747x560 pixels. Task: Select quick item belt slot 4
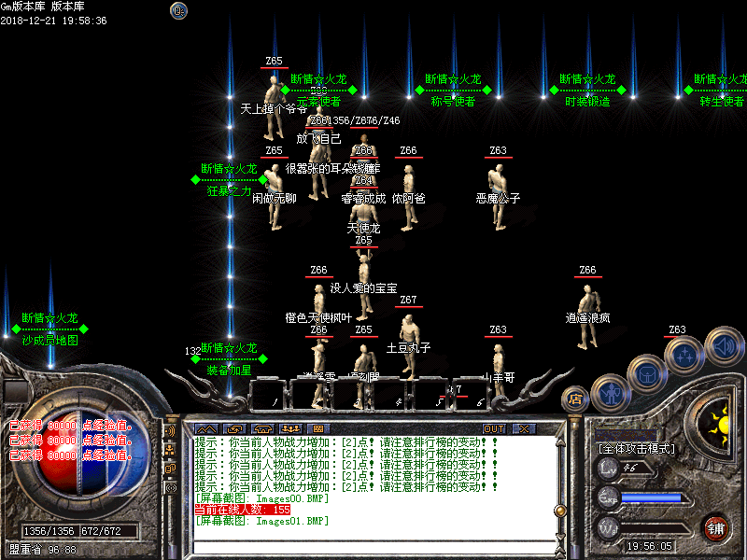390,394
